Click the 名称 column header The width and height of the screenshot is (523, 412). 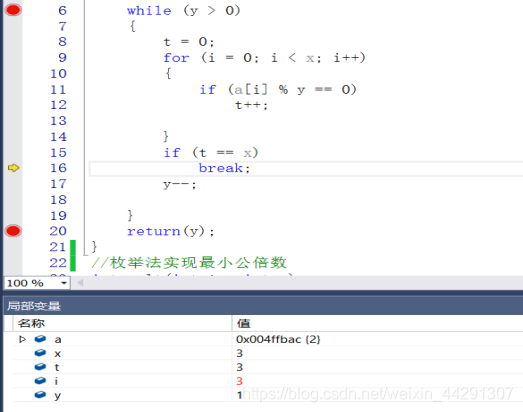(31, 323)
